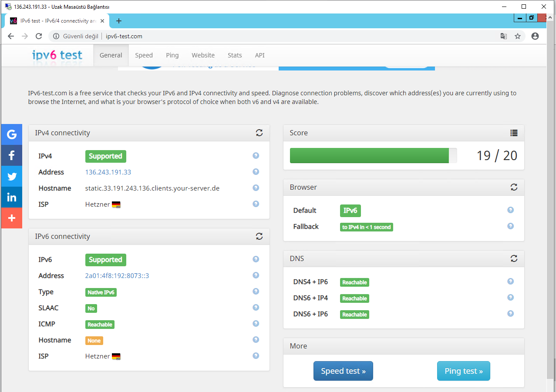Refresh the DNS panel
This screenshot has height=392, width=556.
(x=514, y=258)
